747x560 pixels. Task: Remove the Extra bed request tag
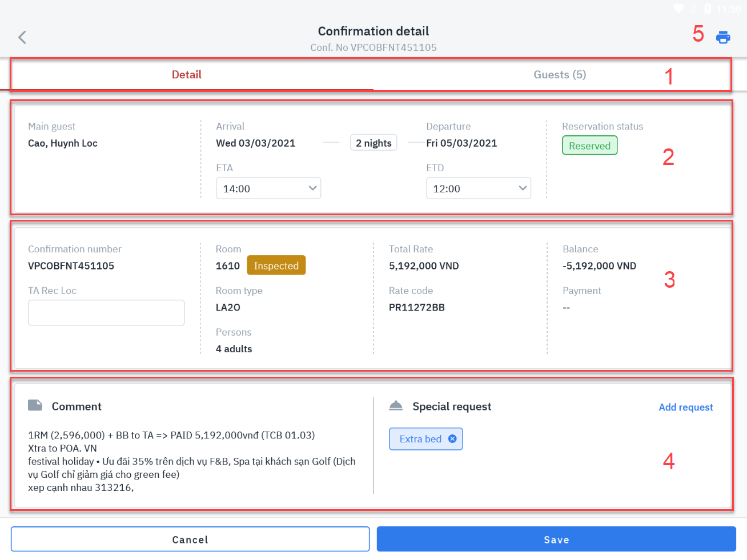(x=452, y=439)
